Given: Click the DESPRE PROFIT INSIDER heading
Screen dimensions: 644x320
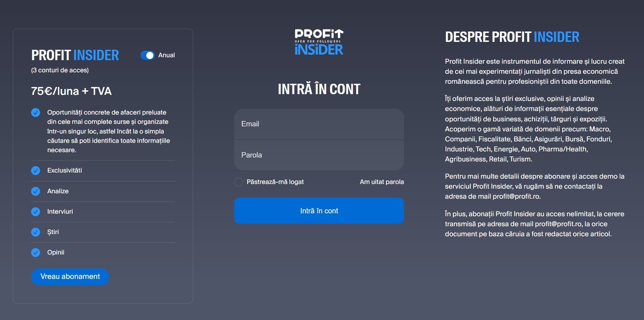Looking at the screenshot, I should click(512, 37).
